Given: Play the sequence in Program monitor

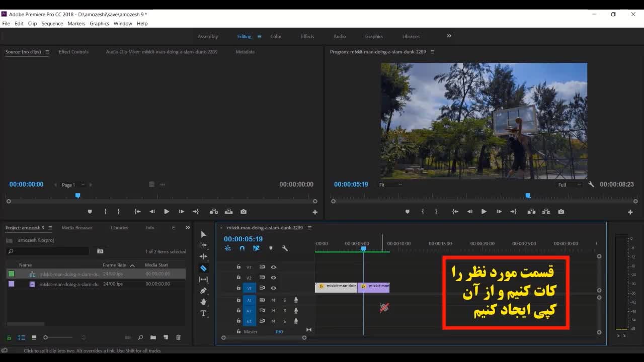Looking at the screenshot, I should coord(484,212).
